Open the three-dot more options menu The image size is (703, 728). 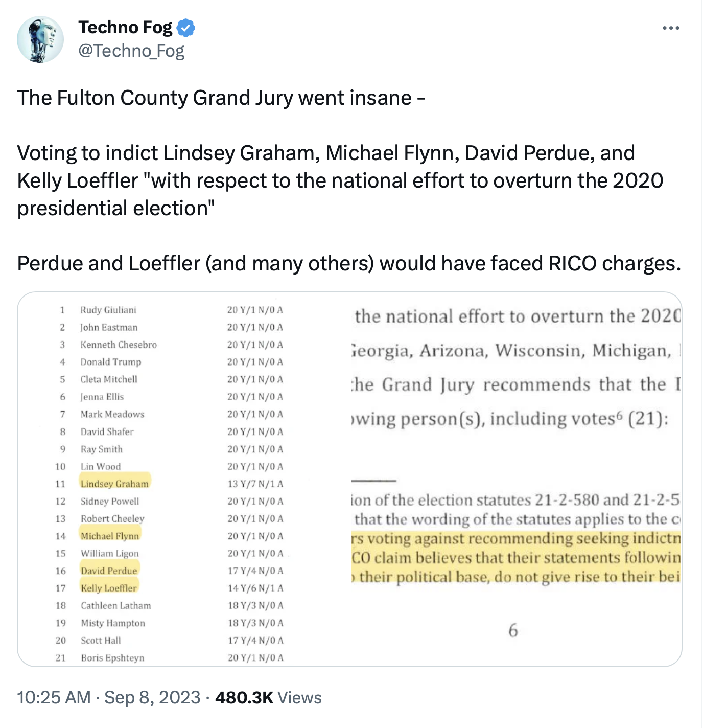tap(670, 28)
